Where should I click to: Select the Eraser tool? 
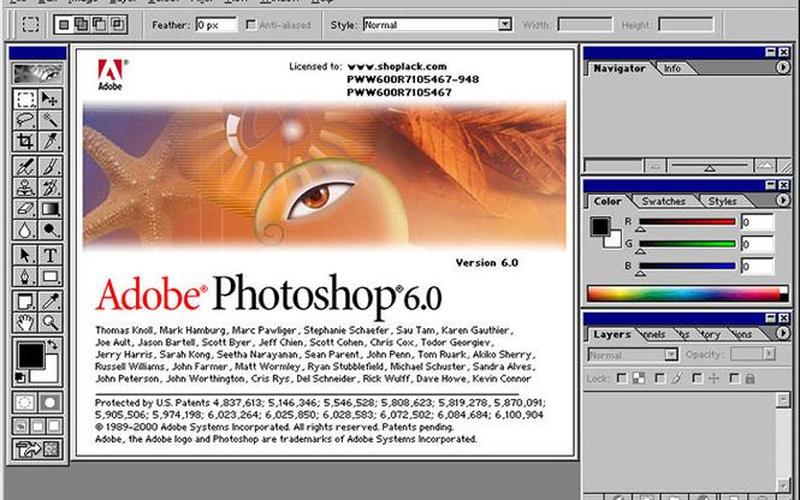(x=24, y=209)
